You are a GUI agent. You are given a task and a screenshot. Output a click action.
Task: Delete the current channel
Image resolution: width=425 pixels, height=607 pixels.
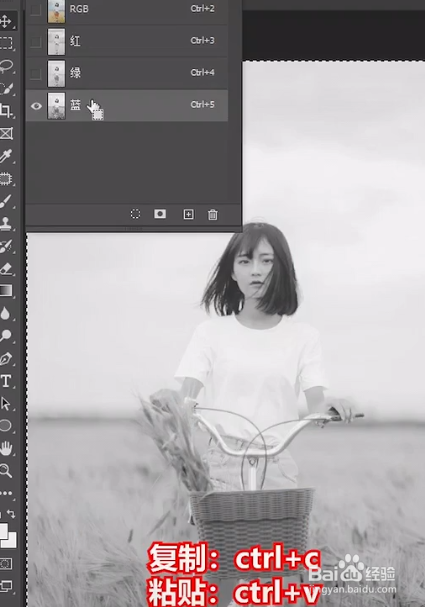(x=212, y=214)
